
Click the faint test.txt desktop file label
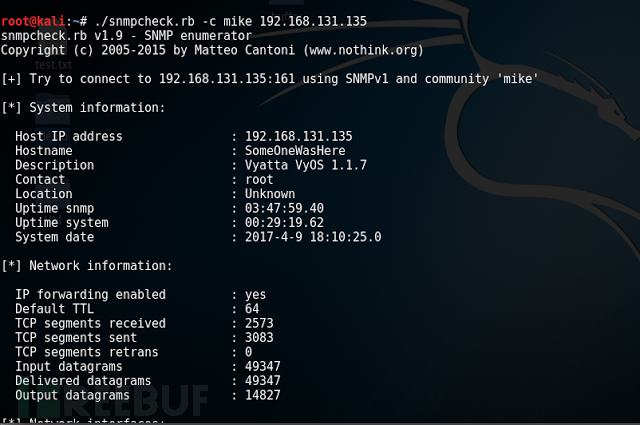click(51, 64)
